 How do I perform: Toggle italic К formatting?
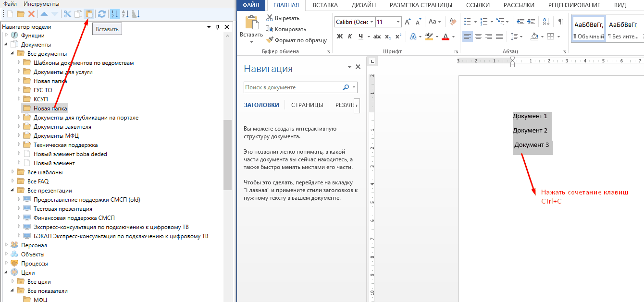pos(350,36)
